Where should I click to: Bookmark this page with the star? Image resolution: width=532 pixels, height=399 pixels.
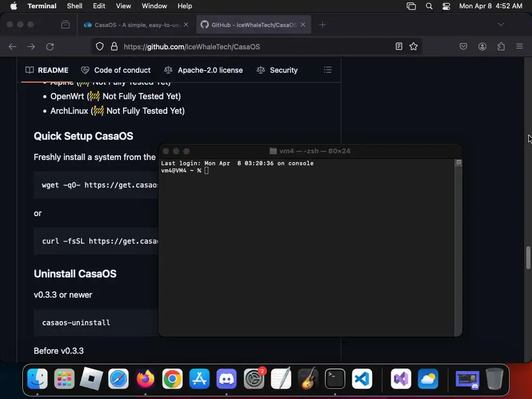413,46
